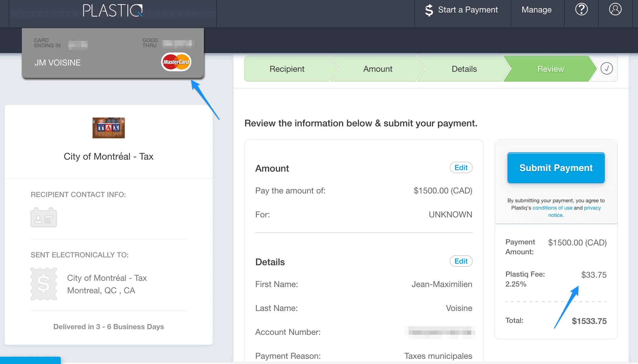Image resolution: width=638 pixels, height=364 pixels.
Task: Go to the Recipient step
Action: [x=287, y=69]
